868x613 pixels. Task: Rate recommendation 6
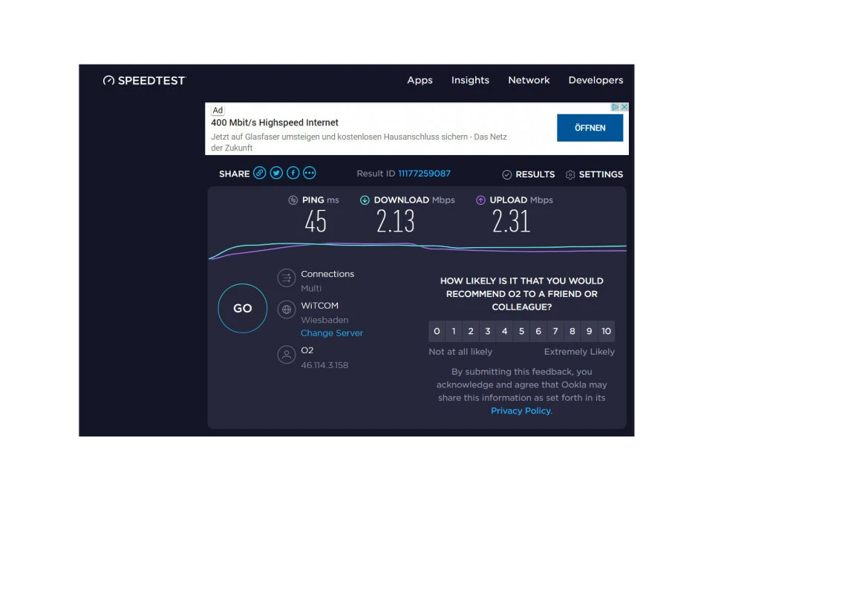click(x=538, y=331)
